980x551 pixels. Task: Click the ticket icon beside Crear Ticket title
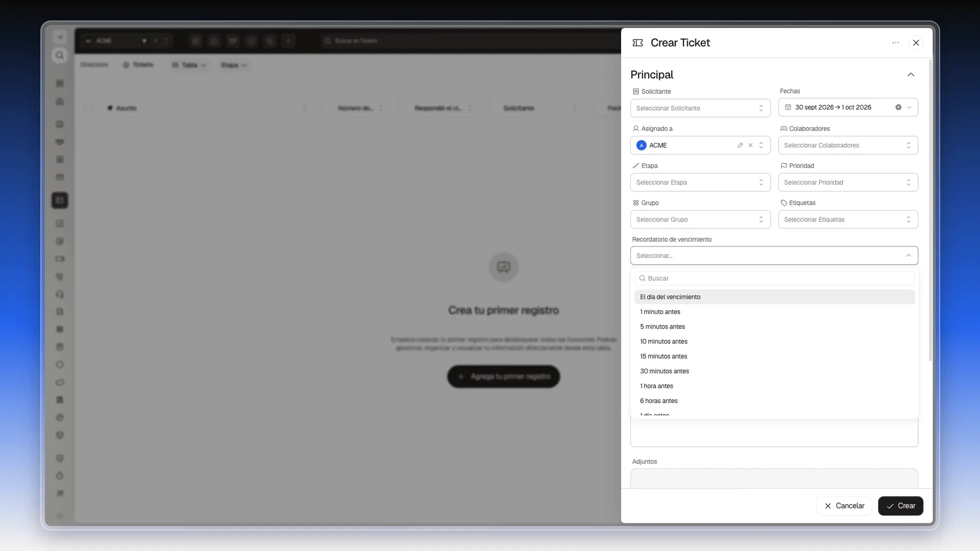[x=638, y=43]
